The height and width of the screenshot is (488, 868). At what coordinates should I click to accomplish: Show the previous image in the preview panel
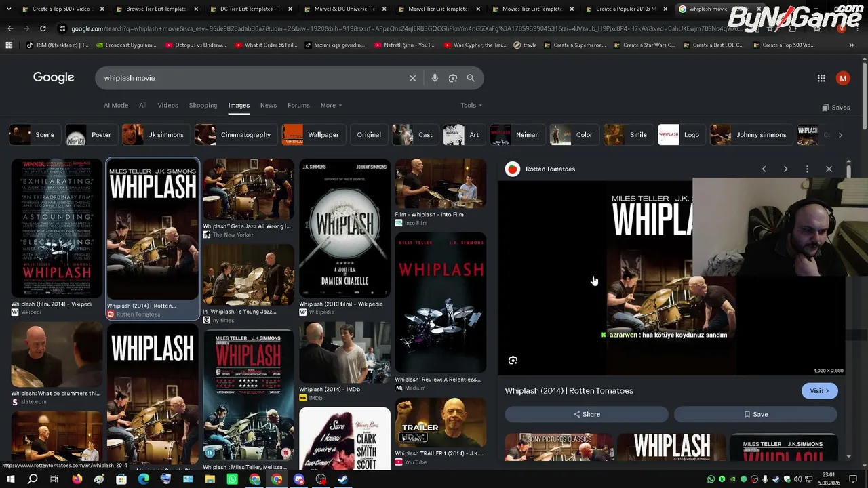point(764,169)
